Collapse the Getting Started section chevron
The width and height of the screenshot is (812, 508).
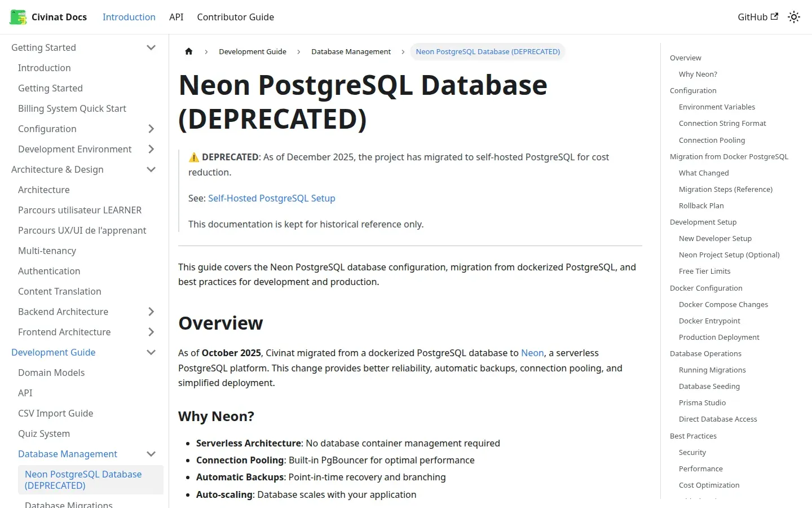coord(151,47)
